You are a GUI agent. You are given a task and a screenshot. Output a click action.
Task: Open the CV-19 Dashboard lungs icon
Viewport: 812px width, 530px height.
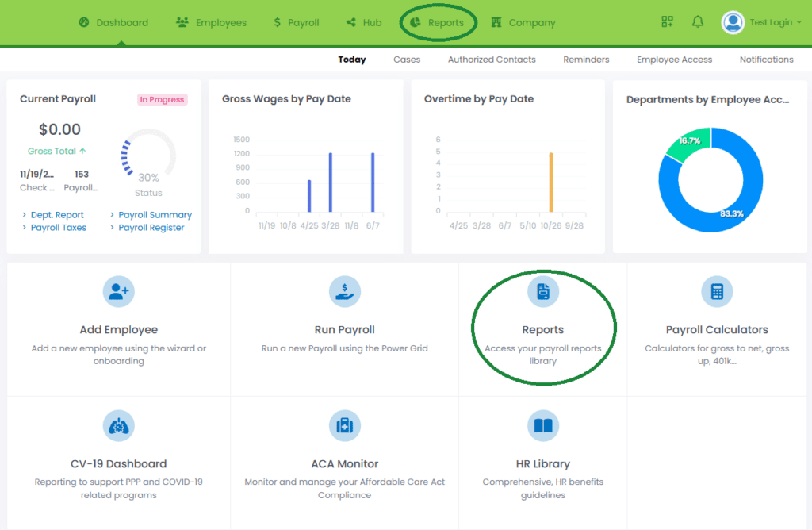[x=119, y=426]
